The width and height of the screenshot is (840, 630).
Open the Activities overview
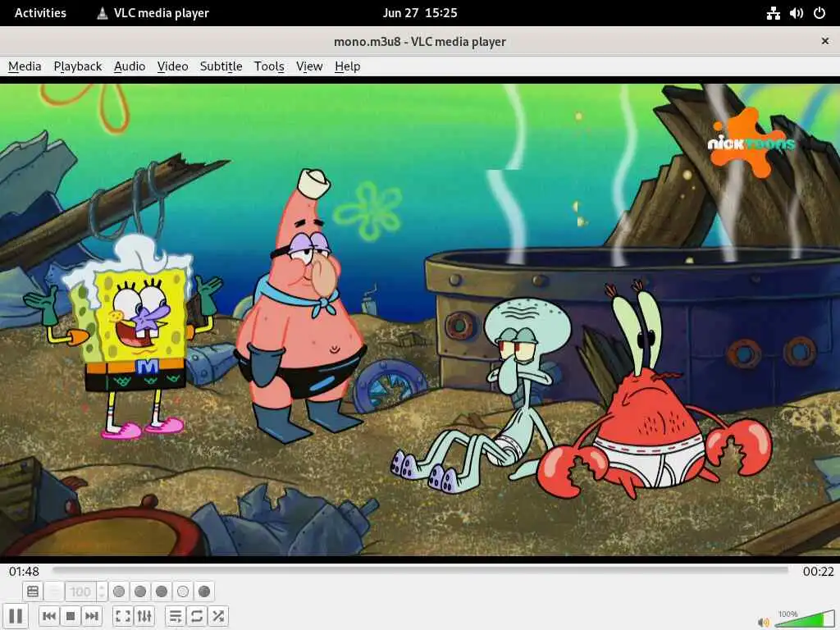[x=40, y=13]
